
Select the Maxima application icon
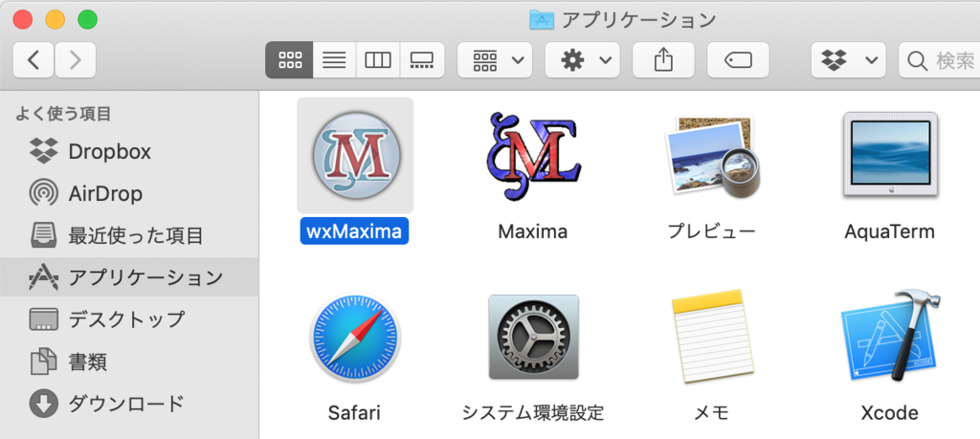[533, 156]
